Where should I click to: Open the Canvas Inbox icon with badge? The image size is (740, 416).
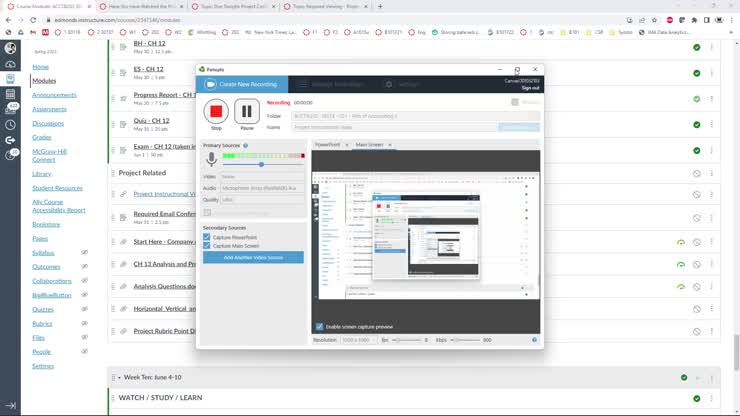point(10,108)
